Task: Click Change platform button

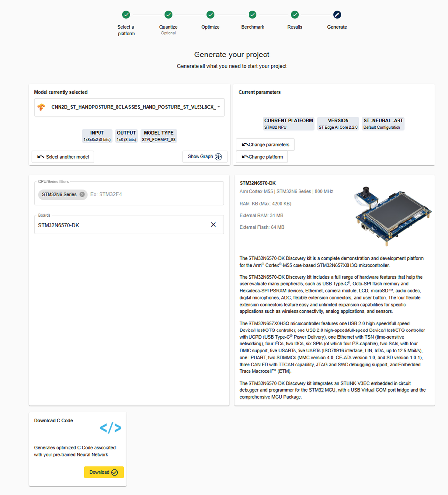Action: (x=262, y=157)
